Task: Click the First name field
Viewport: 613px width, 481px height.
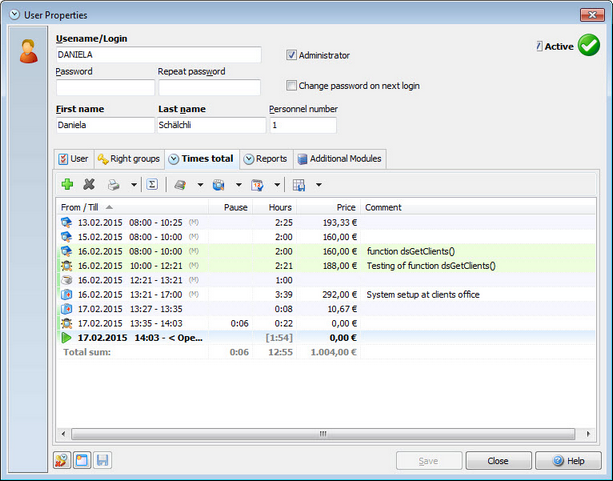Action: point(105,125)
